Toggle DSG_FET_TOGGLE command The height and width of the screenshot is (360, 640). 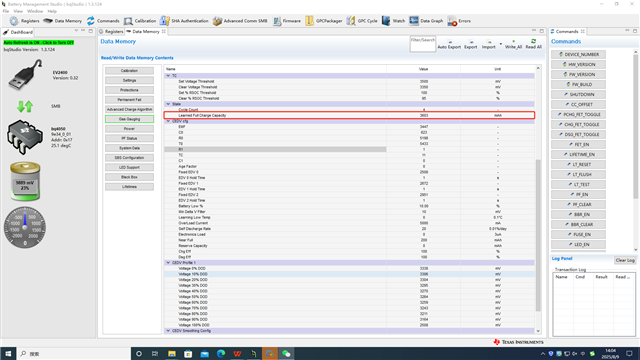tap(578, 135)
